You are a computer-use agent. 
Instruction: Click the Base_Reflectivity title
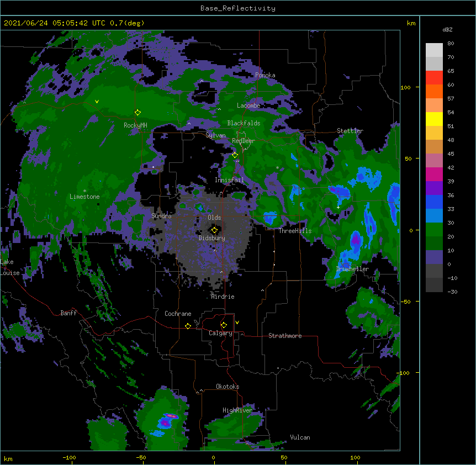[x=238, y=8]
